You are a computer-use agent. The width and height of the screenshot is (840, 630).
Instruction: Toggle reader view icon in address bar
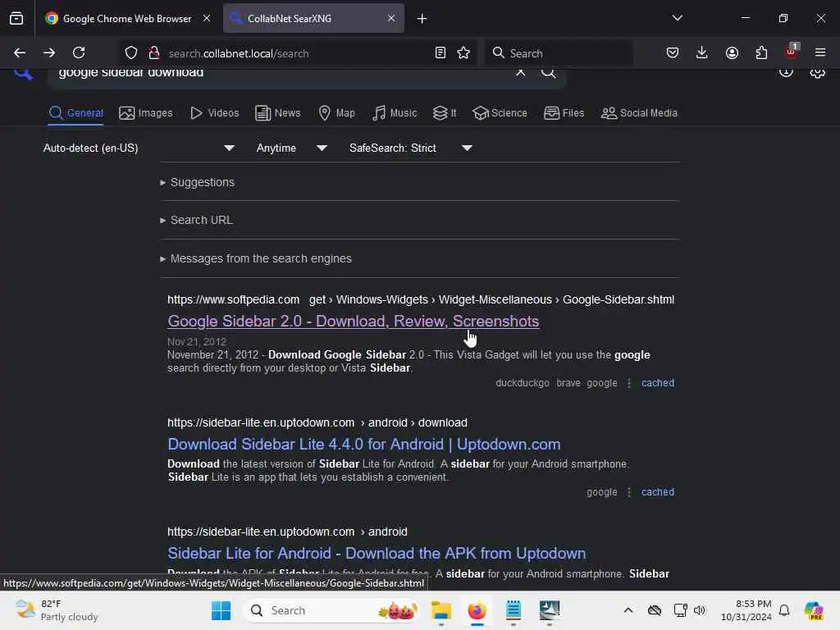441,53
